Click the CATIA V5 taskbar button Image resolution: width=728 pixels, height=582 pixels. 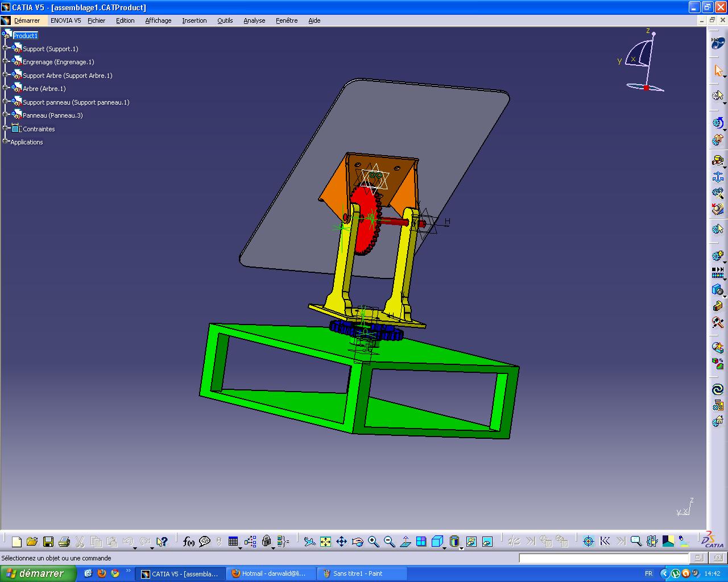[180, 573]
